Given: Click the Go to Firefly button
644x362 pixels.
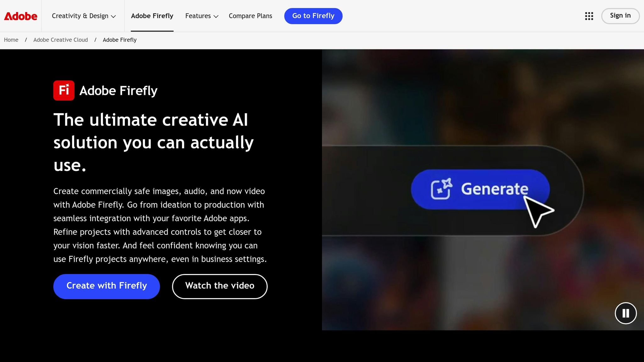Looking at the screenshot, I should pos(313,16).
